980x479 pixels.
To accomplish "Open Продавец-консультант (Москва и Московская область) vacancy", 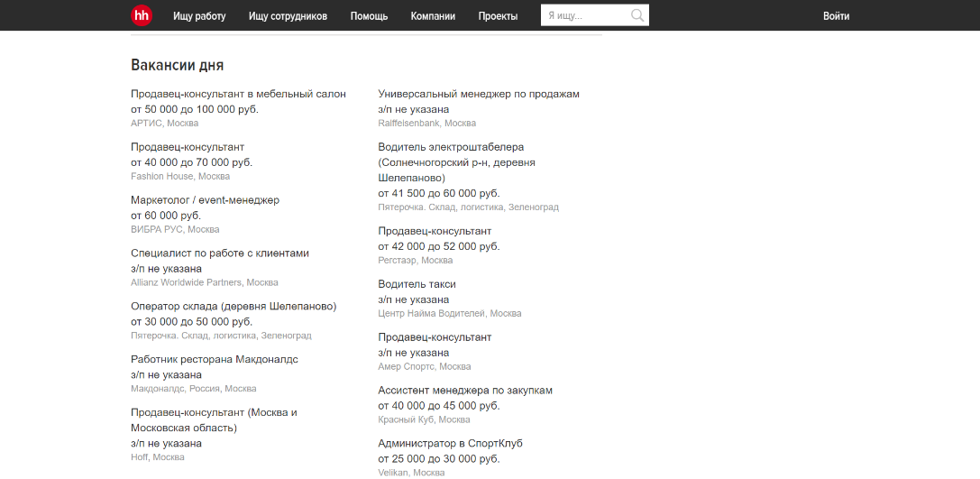I will 214,420.
